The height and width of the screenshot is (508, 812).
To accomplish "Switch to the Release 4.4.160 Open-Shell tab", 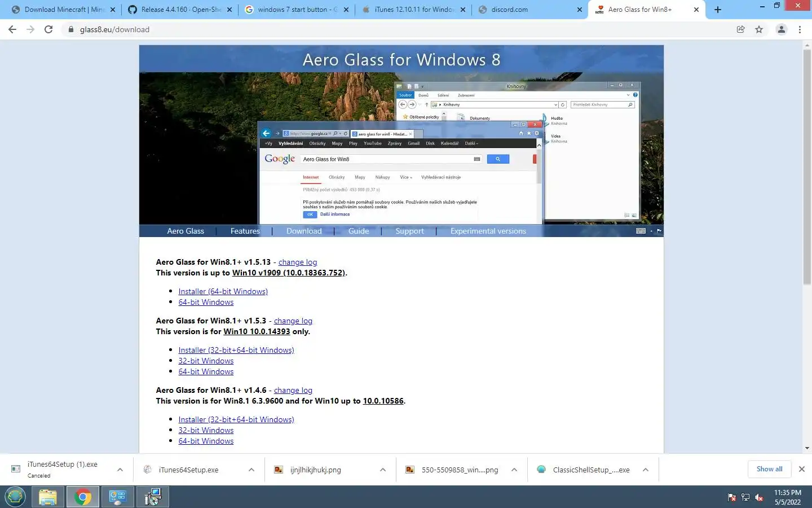I will (x=179, y=10).
